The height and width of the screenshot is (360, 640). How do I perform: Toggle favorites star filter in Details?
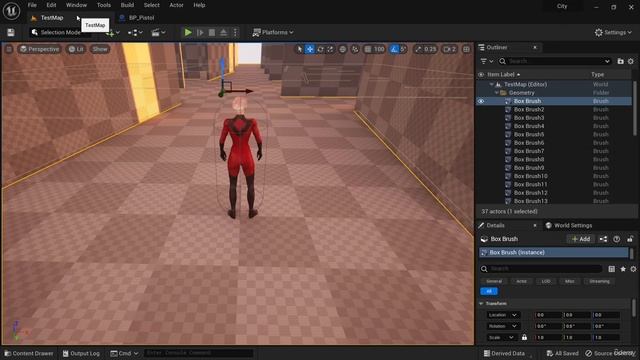coord(623,269)
